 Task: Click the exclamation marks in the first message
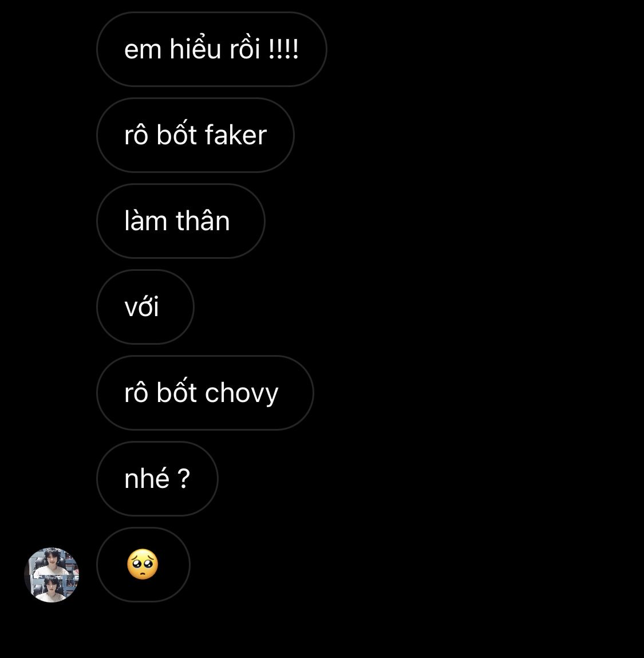click(283, 49)
